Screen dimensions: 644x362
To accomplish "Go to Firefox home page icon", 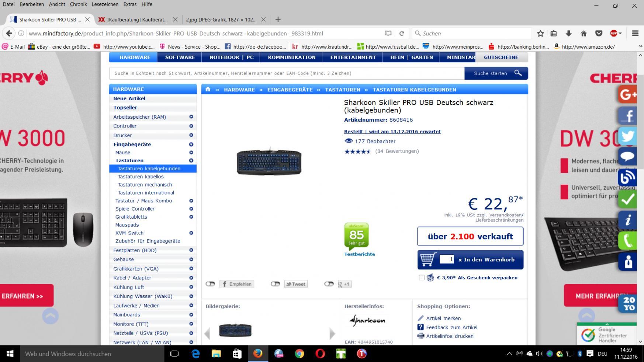I will coord(584,33).
